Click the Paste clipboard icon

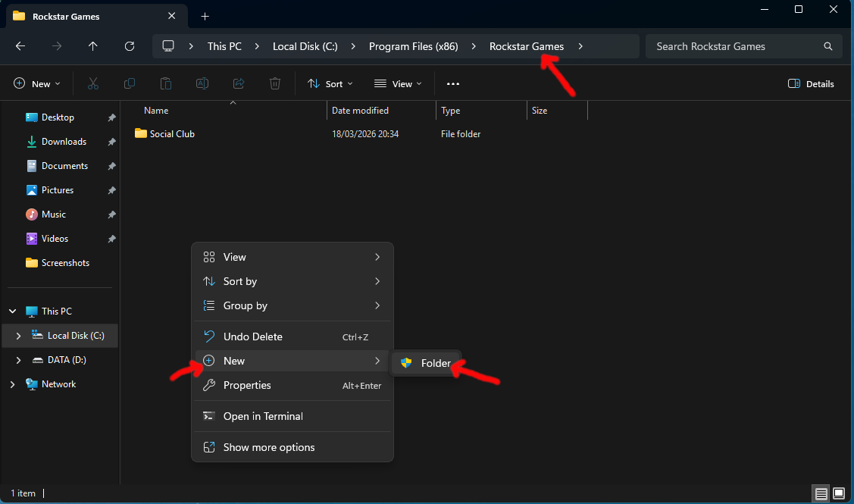(165, 83)
